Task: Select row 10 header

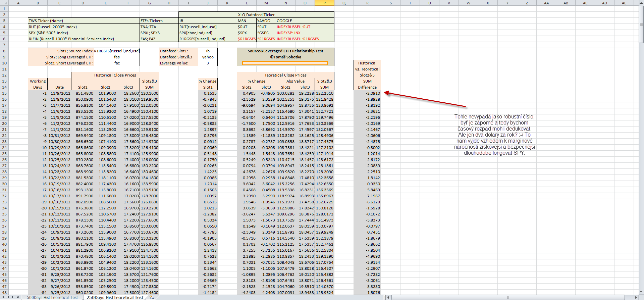Action: click(4, 63)
